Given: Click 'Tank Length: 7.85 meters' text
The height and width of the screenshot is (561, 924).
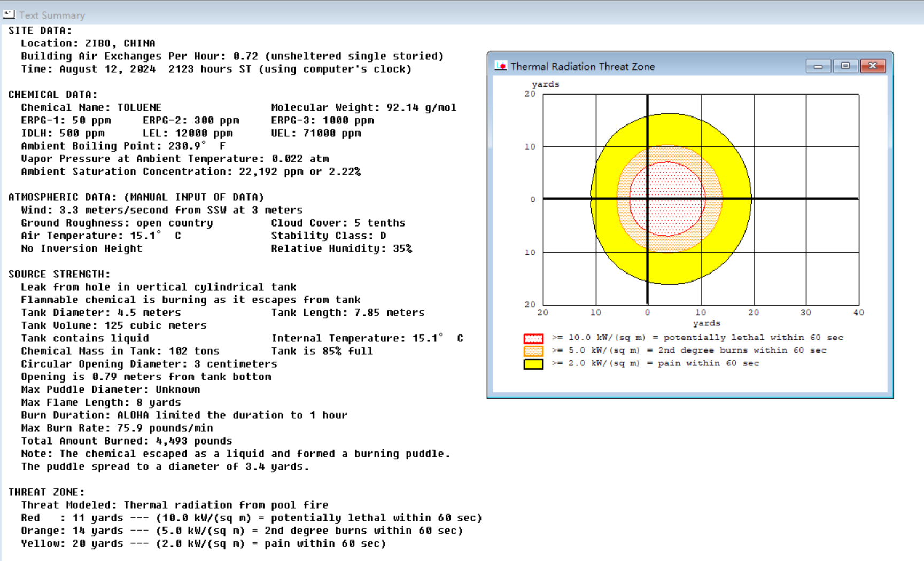Looking at the screenshot, I should (347, 313).
